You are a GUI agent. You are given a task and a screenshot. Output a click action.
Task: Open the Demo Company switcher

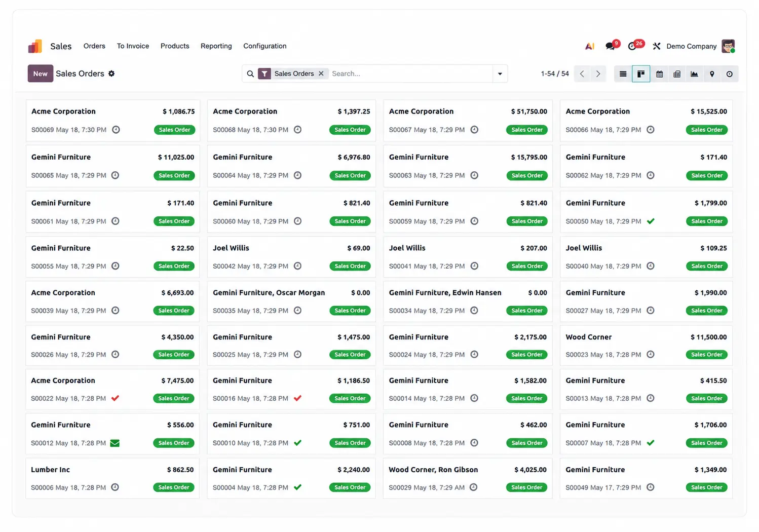click(x=692, y=46)
